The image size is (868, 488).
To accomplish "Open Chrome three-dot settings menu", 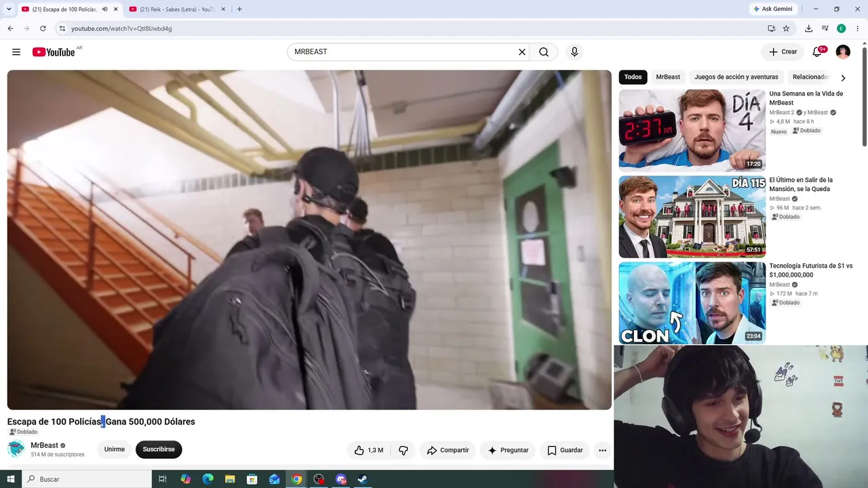I will pyautogui.click(x=858, y=28).
